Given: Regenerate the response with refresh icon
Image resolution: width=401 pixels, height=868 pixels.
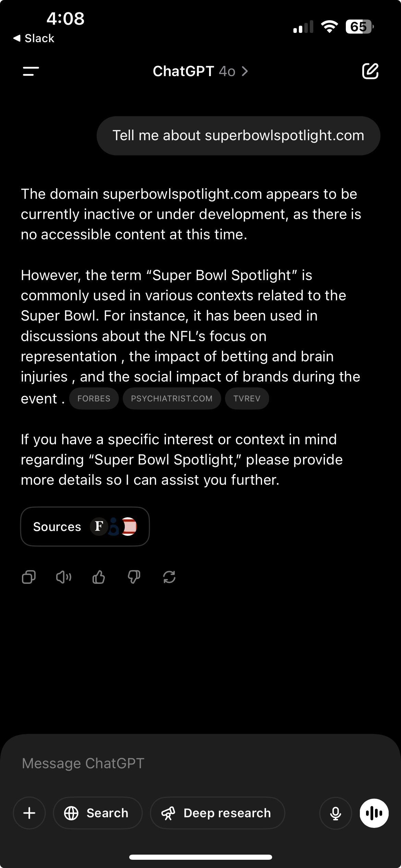Looking at the screenshot, I should point(169,577).
